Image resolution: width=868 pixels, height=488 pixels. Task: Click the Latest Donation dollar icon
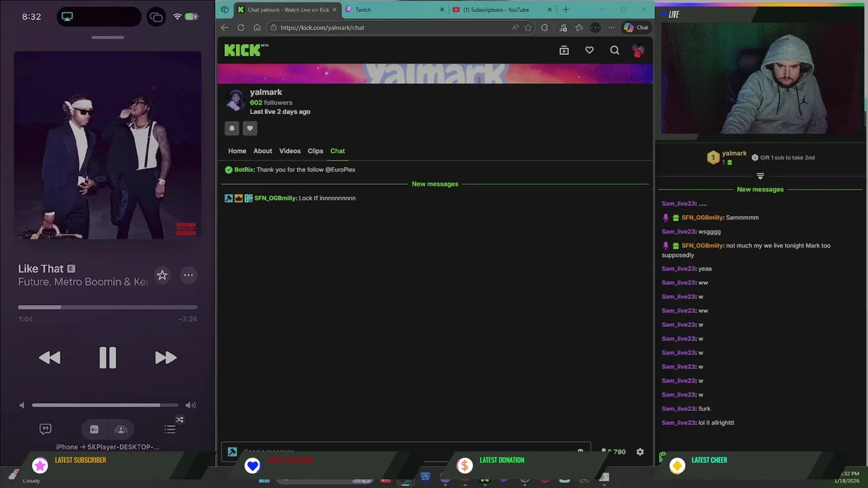click(465, 465)
